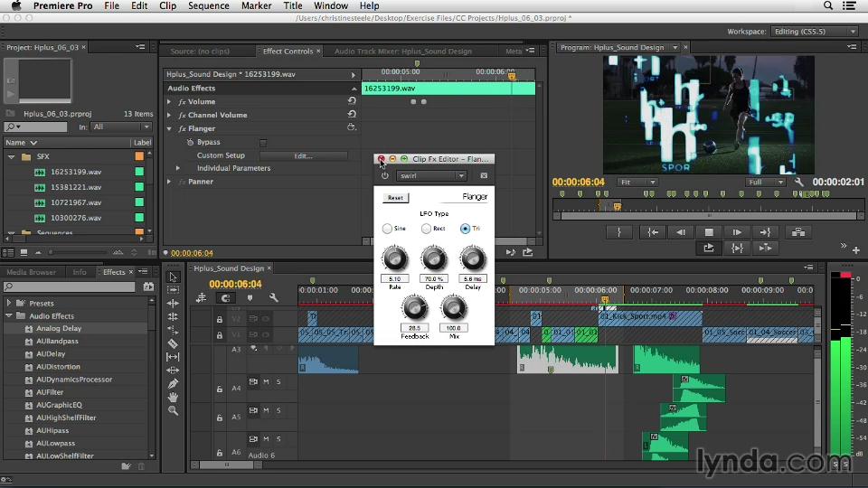Screen dimensions: 868x488
Task: Reset the Channel Volume effect
Action: (352, 114)
